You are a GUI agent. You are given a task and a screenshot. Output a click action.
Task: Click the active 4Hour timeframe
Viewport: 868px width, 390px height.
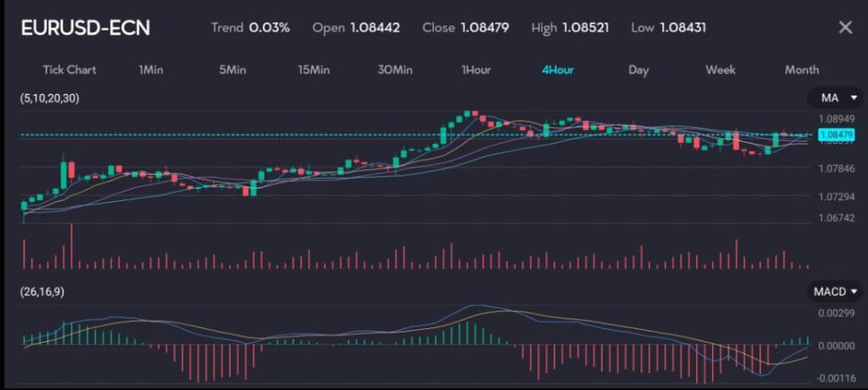(558, 70)
